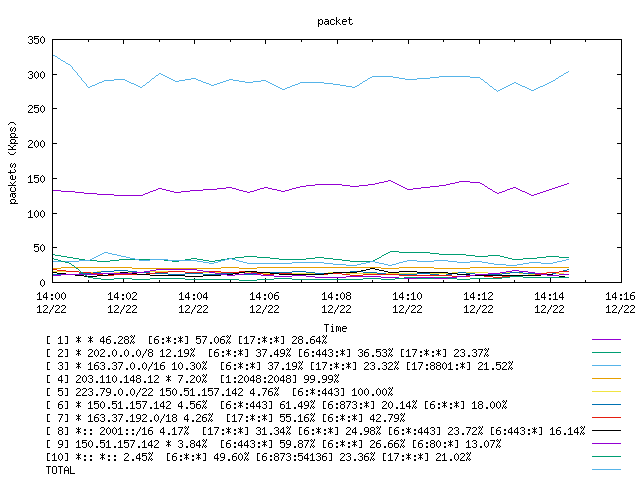Click '[17:8801:*] 21.52%' in row 3
The height and width of the screenshot is (480, 640).
pyautogui.click(x=459, y=366)
